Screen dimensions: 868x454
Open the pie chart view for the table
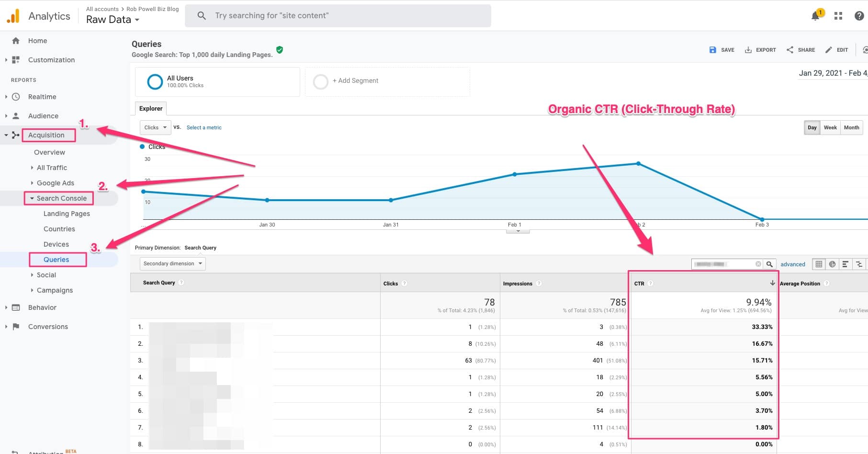tap(833, 264)
